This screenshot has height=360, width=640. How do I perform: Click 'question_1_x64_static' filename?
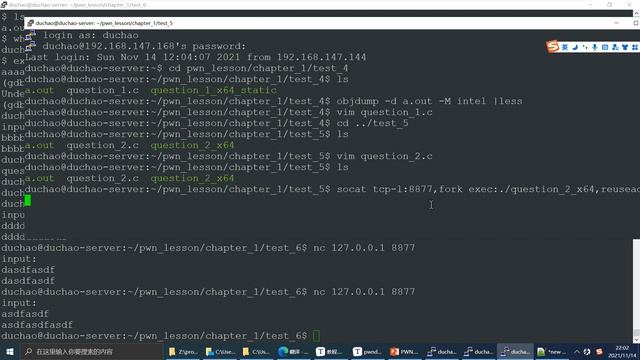213,90
